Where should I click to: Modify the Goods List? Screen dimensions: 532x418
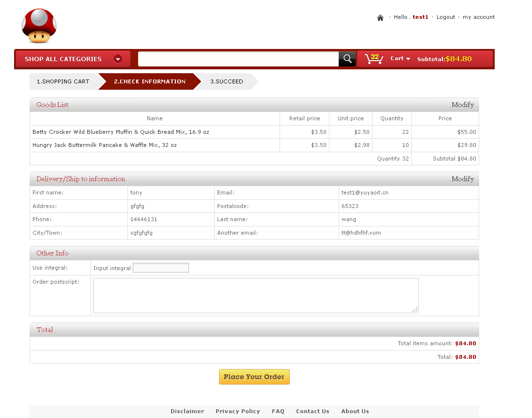click(462, 105)
